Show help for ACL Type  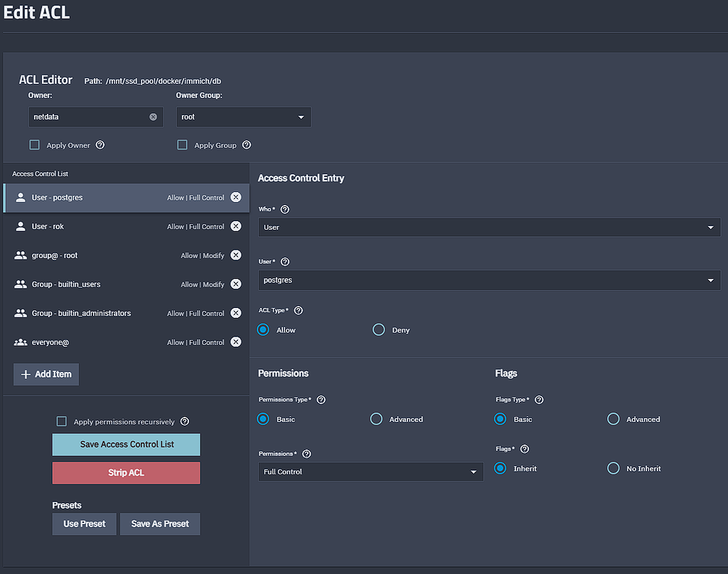click(x=299, y=311)
